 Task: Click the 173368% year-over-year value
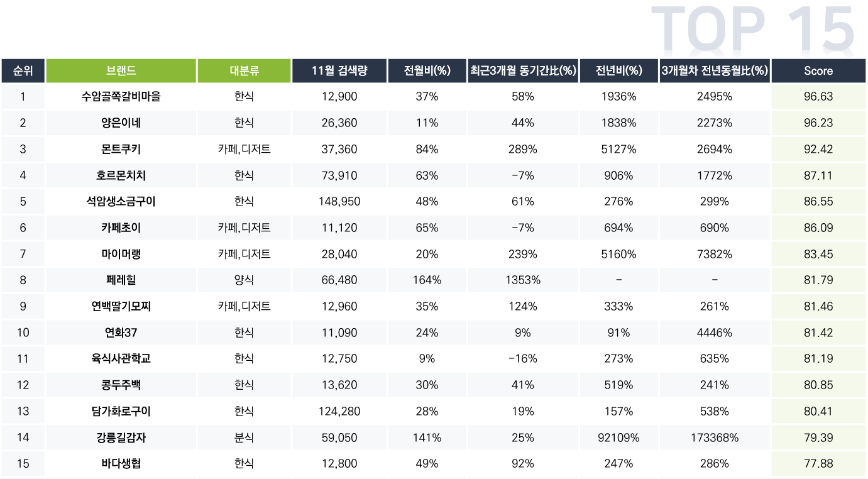coord(715,438)
